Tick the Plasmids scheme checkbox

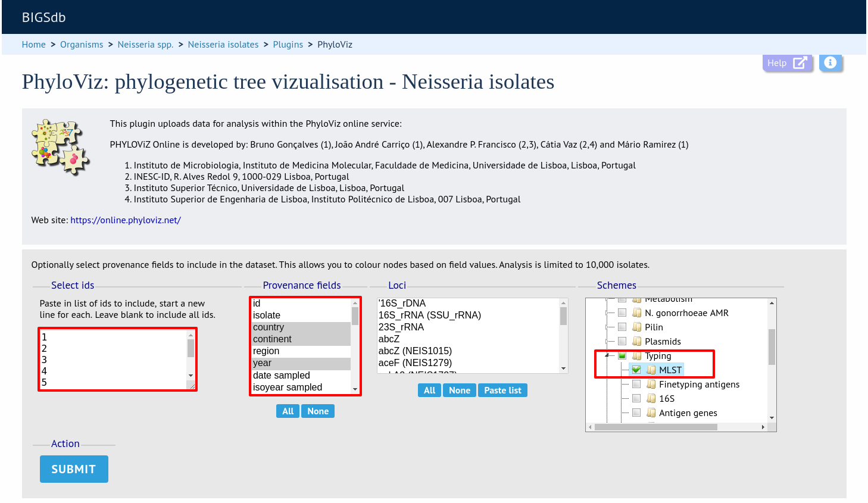(x=622, y=341)
